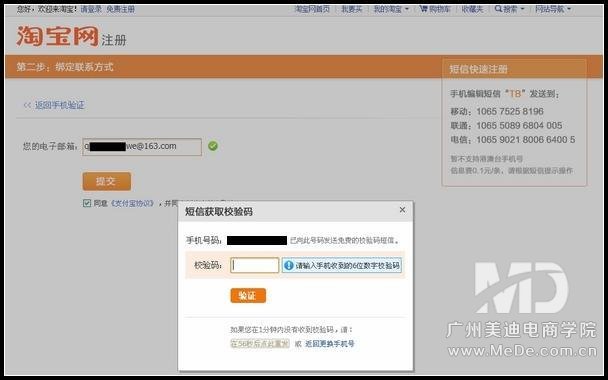The image size is (608, 380).
Task: Click the orange 提交 button
Action: (x=107, y=181)
